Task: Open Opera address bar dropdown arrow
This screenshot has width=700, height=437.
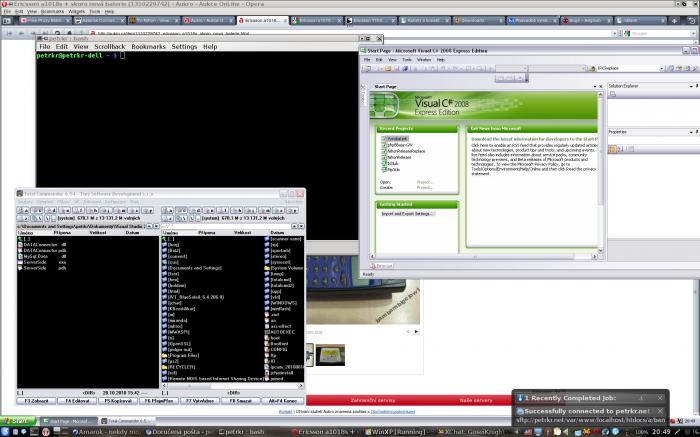Action: coord(614,33)
